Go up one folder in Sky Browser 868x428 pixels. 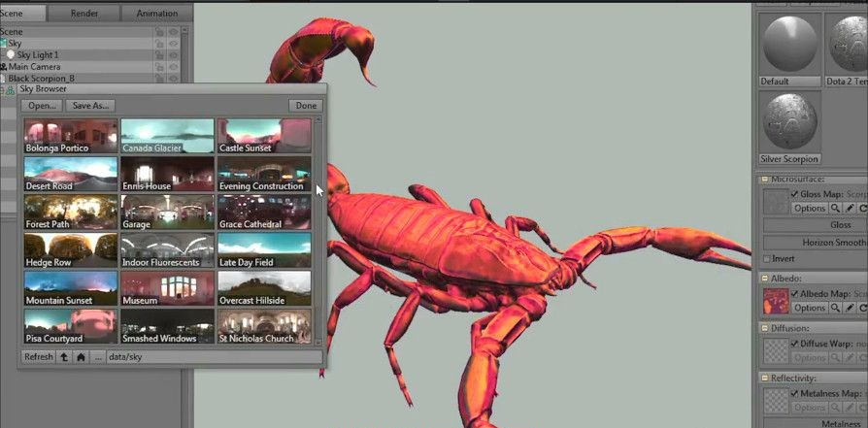pos(64,357)
